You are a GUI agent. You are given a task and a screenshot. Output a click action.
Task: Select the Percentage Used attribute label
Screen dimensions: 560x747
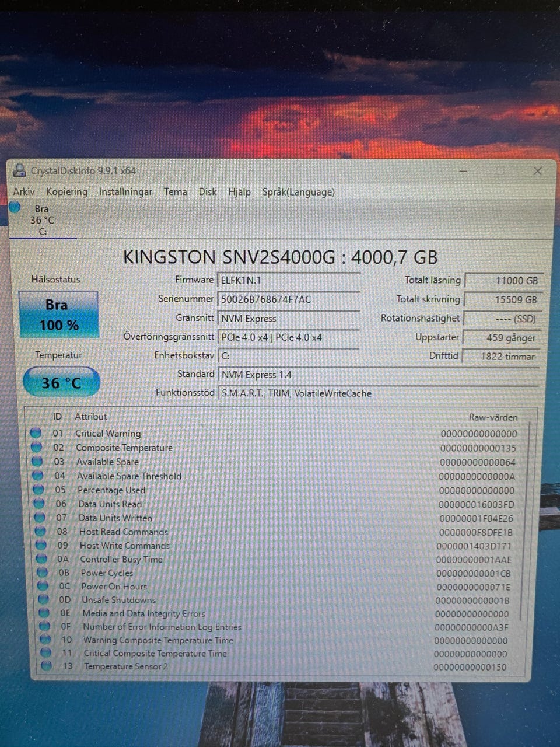111,490
